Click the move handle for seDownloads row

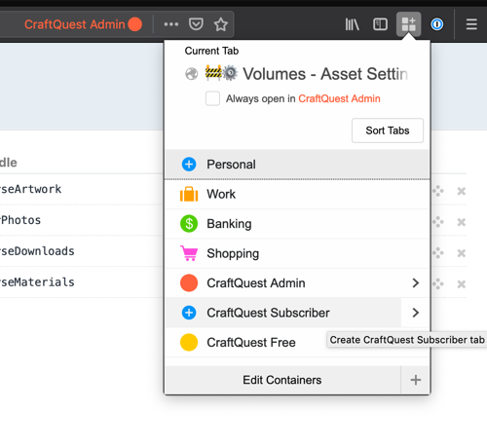click(x=438, y=253)
